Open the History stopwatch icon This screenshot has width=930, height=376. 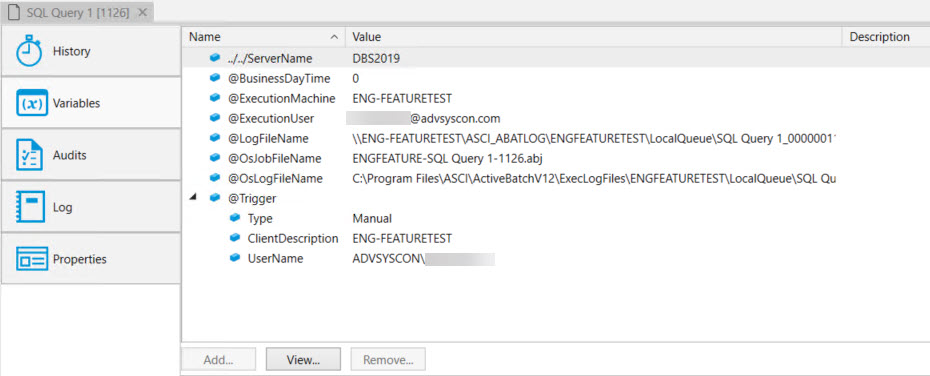point(28,51)
